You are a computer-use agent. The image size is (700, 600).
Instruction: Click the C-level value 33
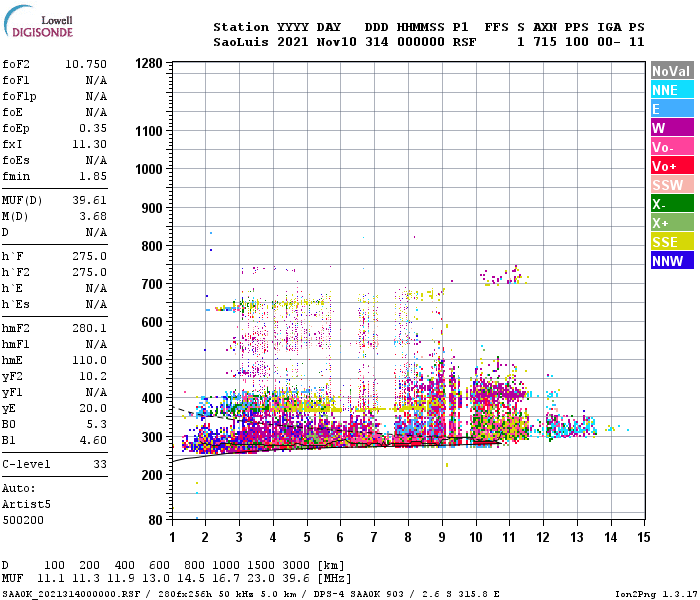tap(100, 464)
